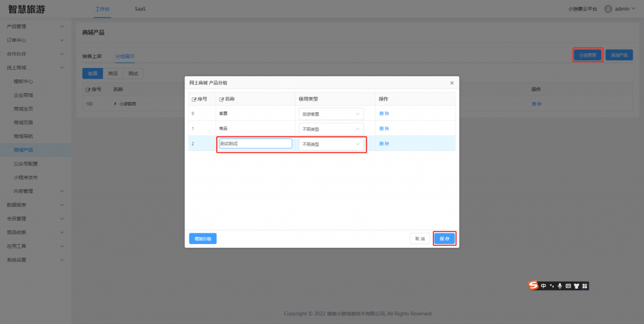Click the 增加分组 button
Screen dimensions: 644x324
pos(203,238)
